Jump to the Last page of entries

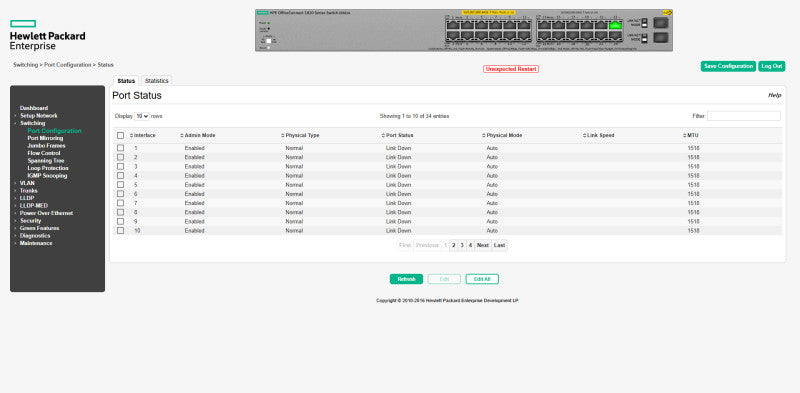pyautogui.click(x=499, y=245)
